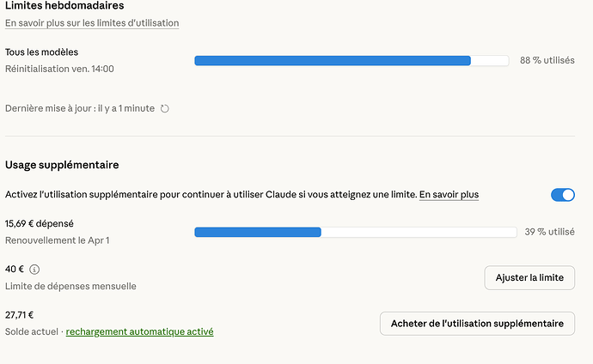Click the "Limite de dépenses mensuelle" label
Image resolution: width=593 pixels, height=364 pixels.
click(x=70, y=286)
